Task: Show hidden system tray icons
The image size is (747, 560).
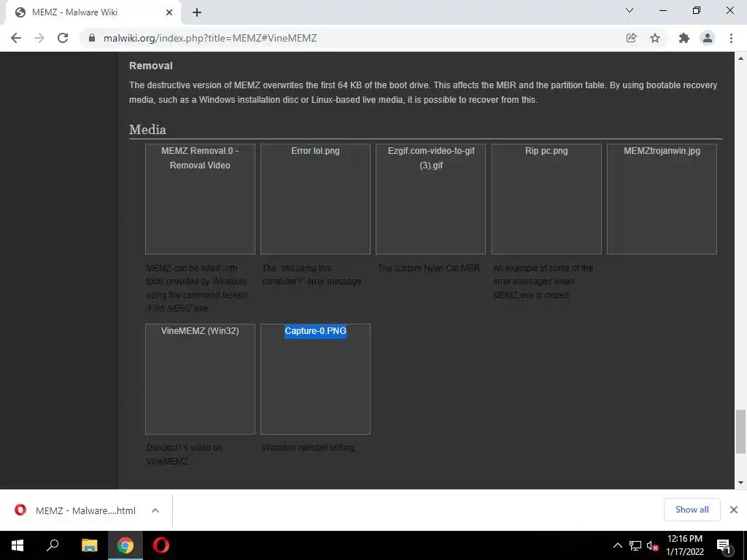Action: [x=617, y=545]
